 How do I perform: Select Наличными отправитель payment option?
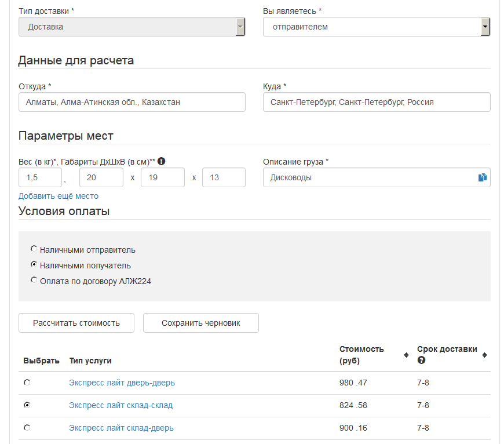pos(34,249)
